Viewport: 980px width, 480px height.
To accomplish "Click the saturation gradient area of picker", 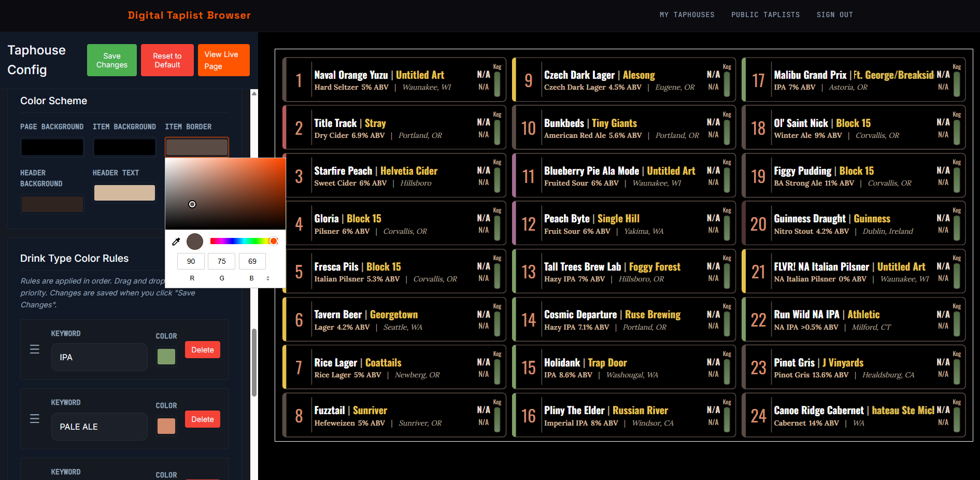I will [225, 193].
